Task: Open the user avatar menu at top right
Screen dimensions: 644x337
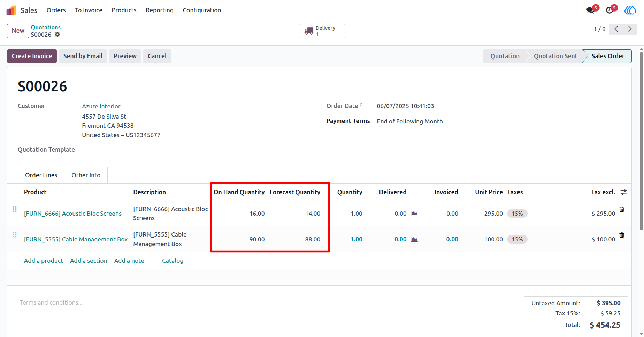Action: [630, 10]
